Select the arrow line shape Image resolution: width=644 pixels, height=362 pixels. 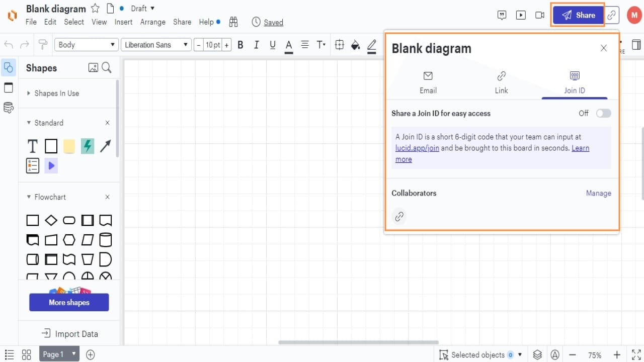coord(105,146)
